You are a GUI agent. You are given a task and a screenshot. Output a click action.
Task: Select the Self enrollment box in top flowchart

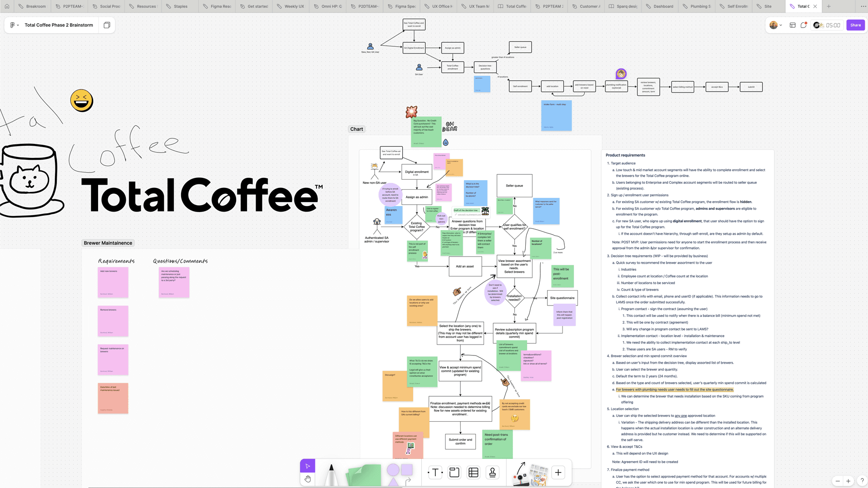[x=520, y=86]
